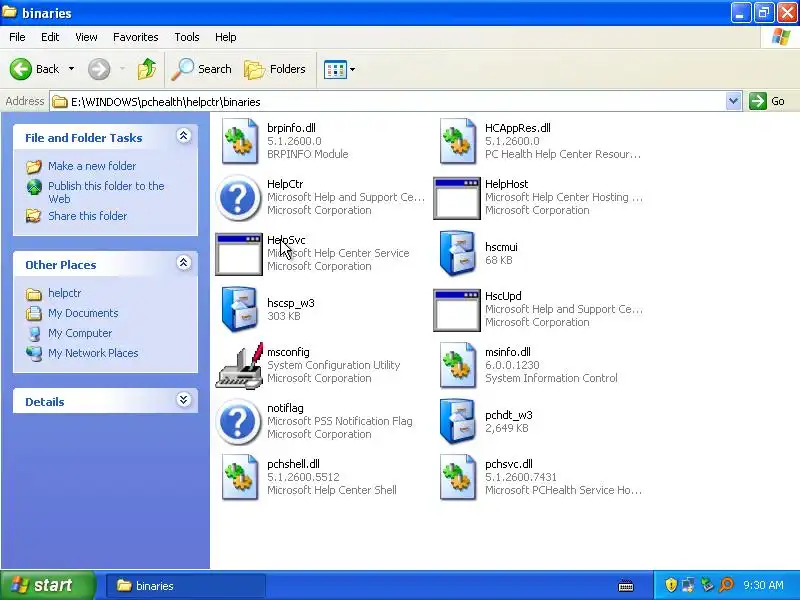Click the brpinfo.dll file icon

pos(239,141)
